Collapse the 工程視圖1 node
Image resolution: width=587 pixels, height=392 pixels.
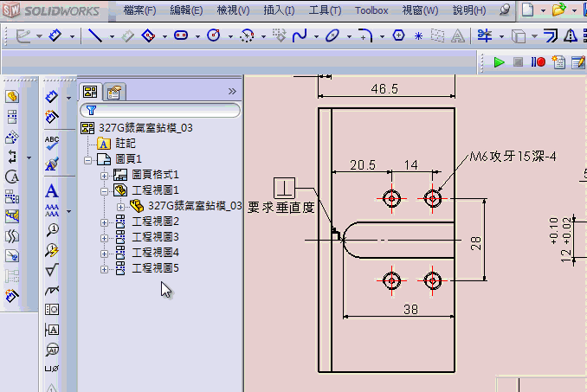[105, 191]
